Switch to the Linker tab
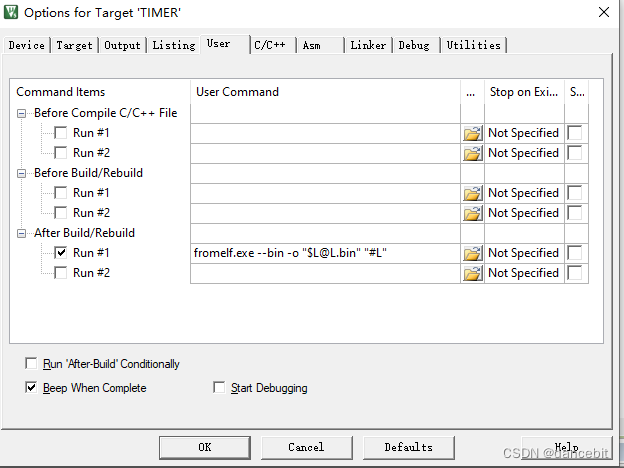The height and width of the screenshot is (468, 624). [369, 45]
